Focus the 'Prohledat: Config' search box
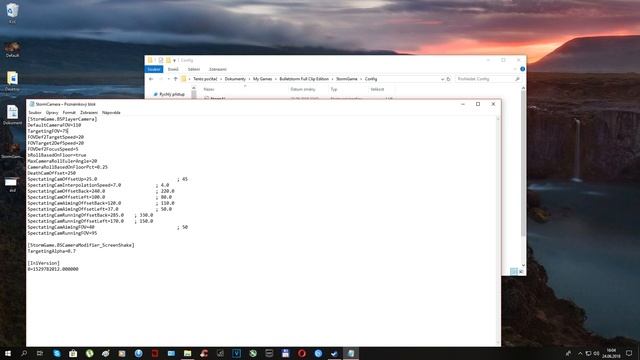Viewport: 640px width, 360px height. [488, 79]
